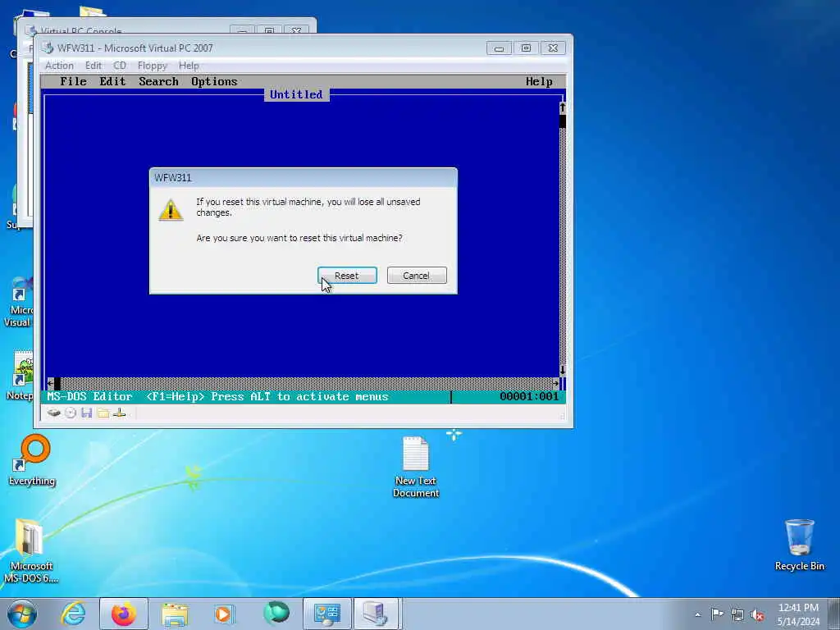840x630 pixels.
Task: Click the Action Center flag tray icon
Action: 717,614
